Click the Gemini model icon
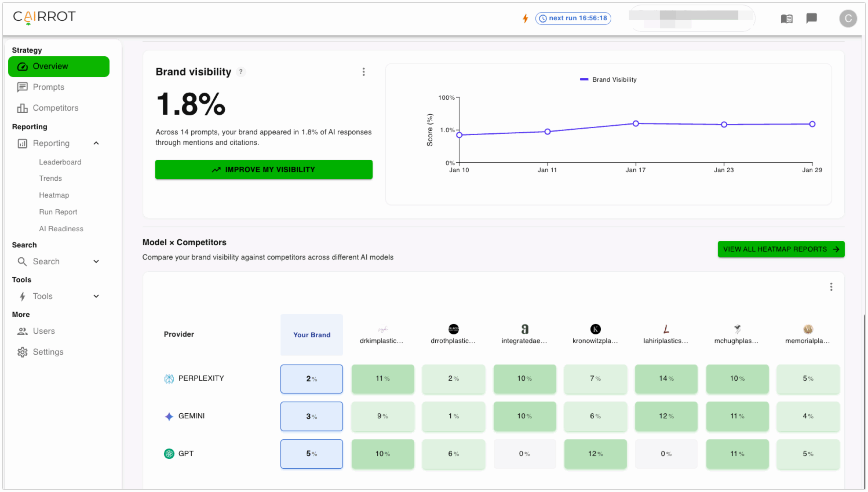The width and height of the screenshot is (868, 492). pyautogui.click(x=169, y=416)
